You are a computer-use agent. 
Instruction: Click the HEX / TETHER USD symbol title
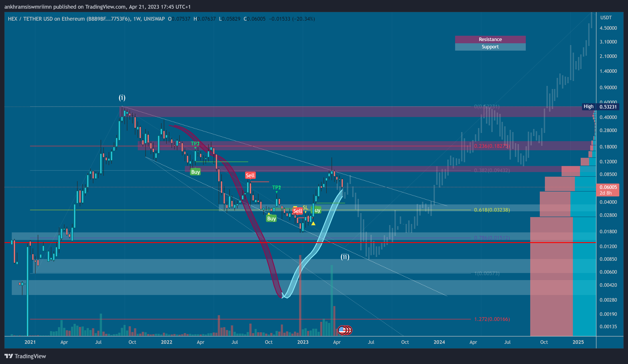click(x=69, y=19)
